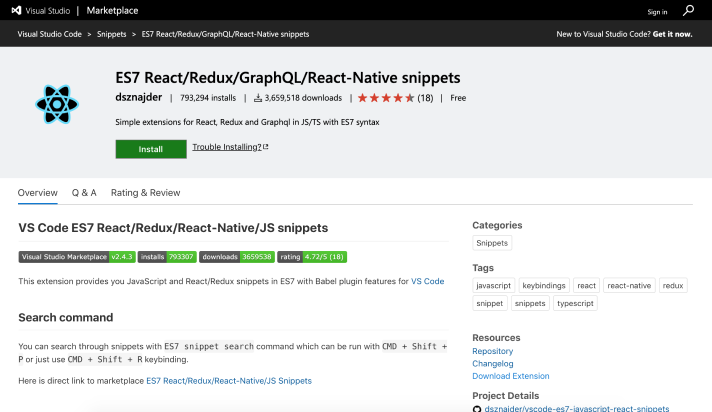Click the Tags heading

pyautogui.click(x=483, y=268)
